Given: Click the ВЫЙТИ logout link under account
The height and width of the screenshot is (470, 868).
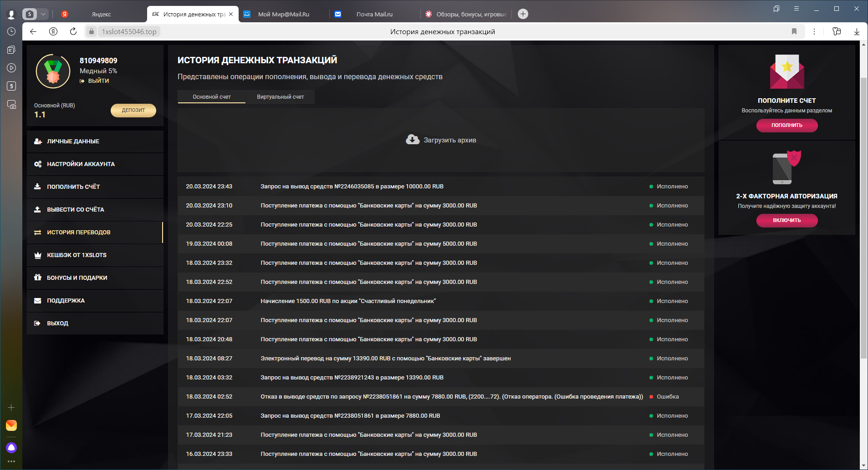Looking at the screenshot, I should tap(94, 81).
